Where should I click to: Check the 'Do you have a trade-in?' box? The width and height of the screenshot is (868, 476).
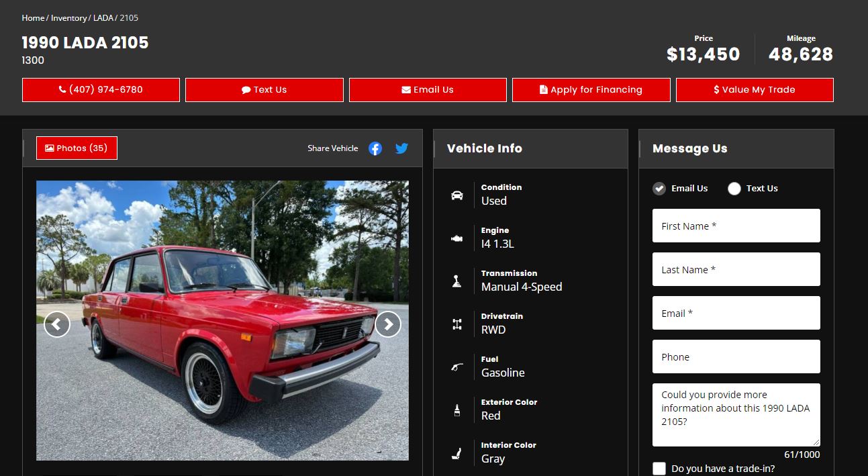pos(659,469)
